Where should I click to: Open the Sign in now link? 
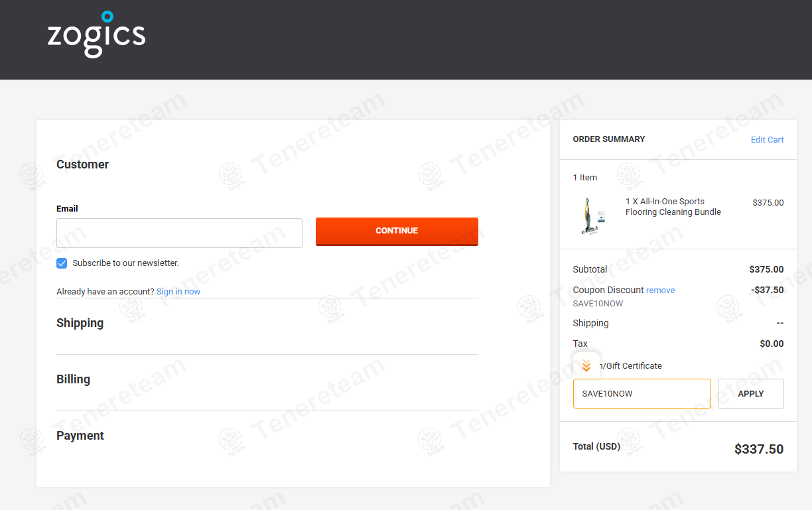[x=178, y=292]
